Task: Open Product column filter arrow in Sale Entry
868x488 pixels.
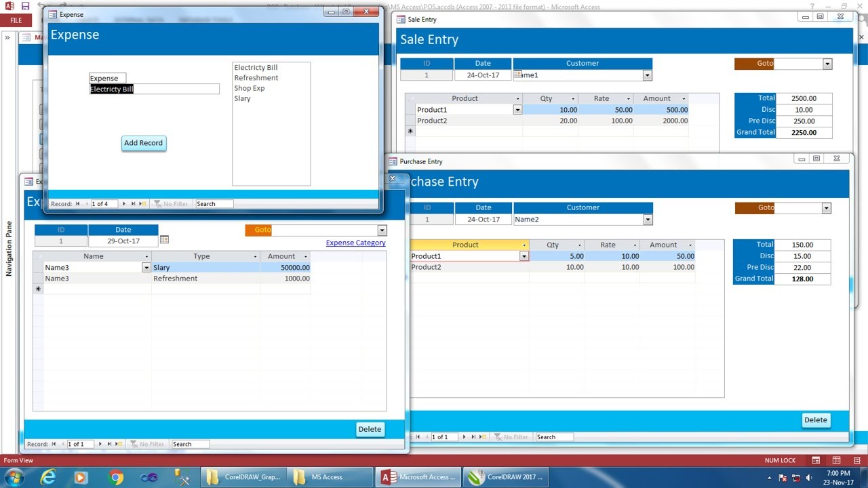Action: click(518, 99)
